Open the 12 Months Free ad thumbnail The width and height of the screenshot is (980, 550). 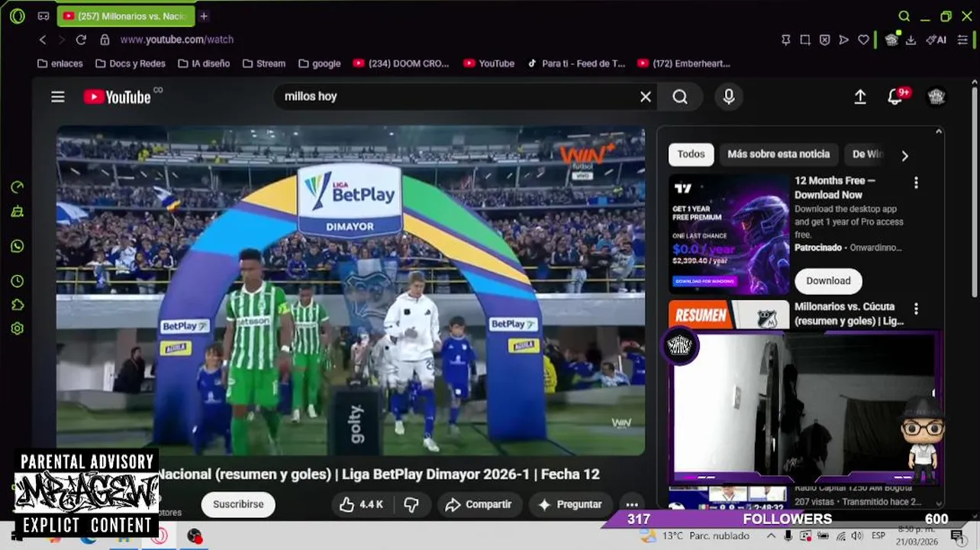coord(729,235)
